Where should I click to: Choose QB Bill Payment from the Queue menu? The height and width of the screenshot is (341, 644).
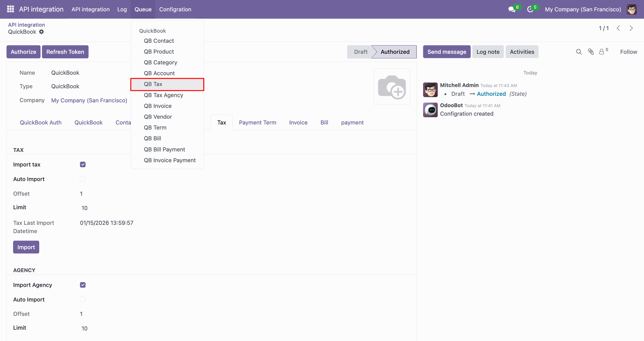coord(167,150)
